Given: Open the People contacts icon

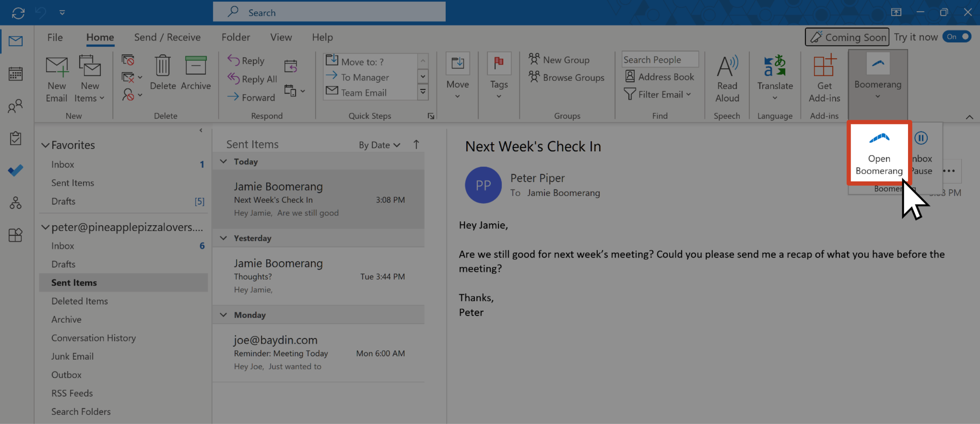Looking at the screenshot, I should [16, 106].
